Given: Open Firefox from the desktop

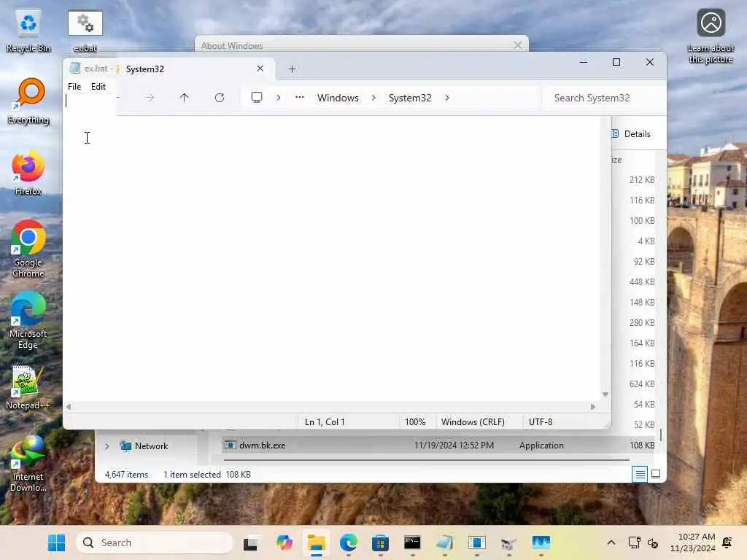Looking at the screenshot, I should pyautogui.click(x=28, y=174).
